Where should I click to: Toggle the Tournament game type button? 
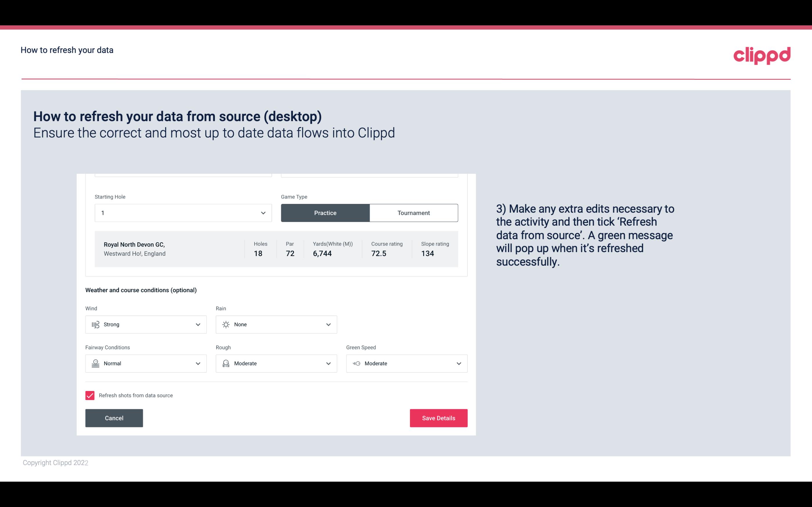coord(413,213)
